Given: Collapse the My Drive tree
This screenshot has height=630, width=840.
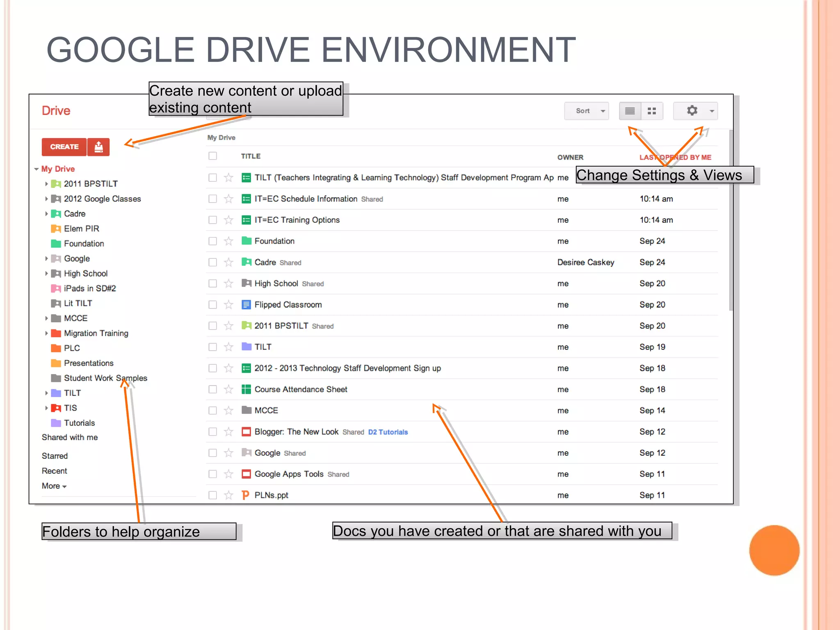Looking at the screenshot, I should [x=37, y=169].
